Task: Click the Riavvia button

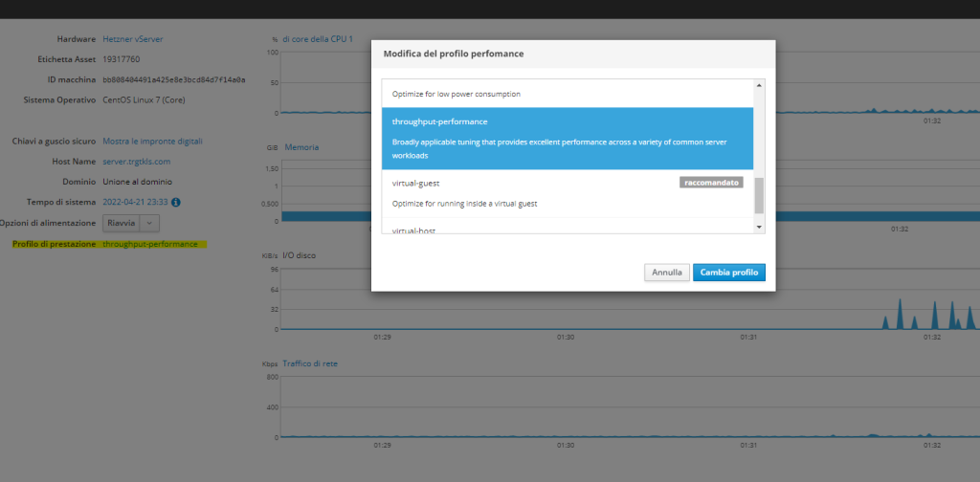Action: [x=121, y=222]
